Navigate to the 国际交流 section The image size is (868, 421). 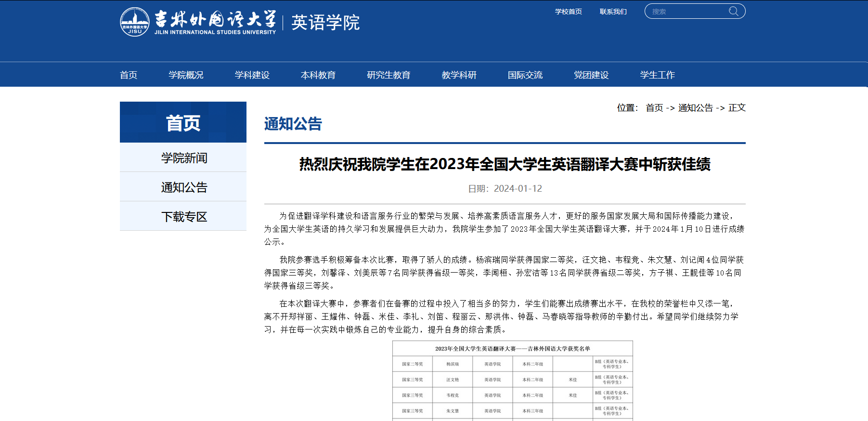525,75
